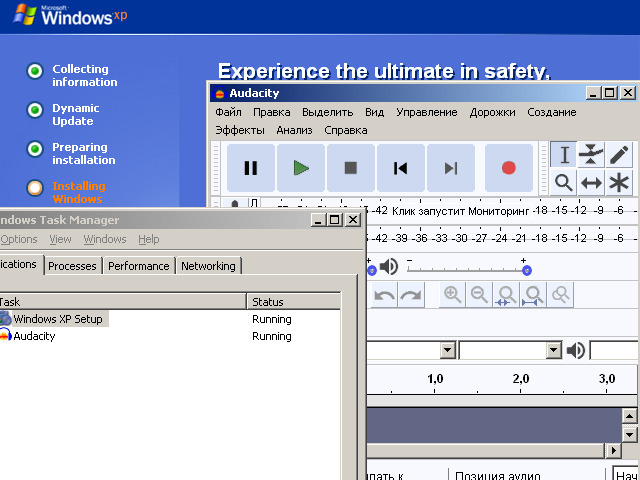
Task: Open Task Manager Options menu
Action: click(x=19, y=239)
